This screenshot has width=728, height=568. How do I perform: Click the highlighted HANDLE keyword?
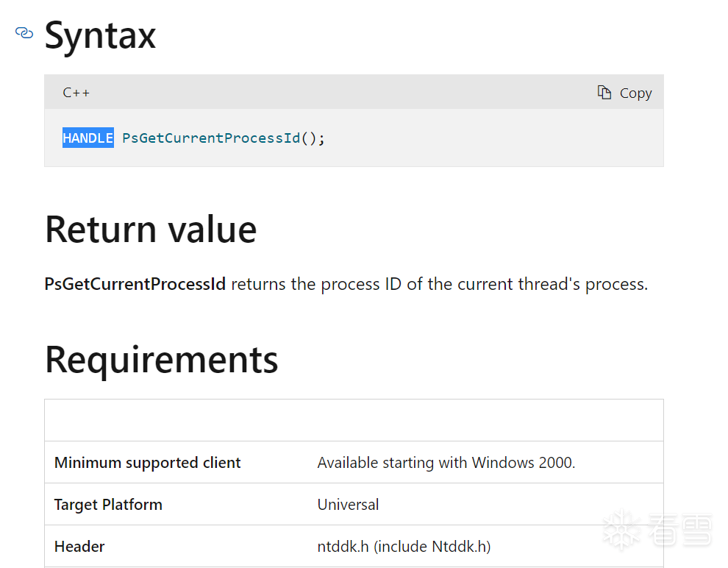88,138
